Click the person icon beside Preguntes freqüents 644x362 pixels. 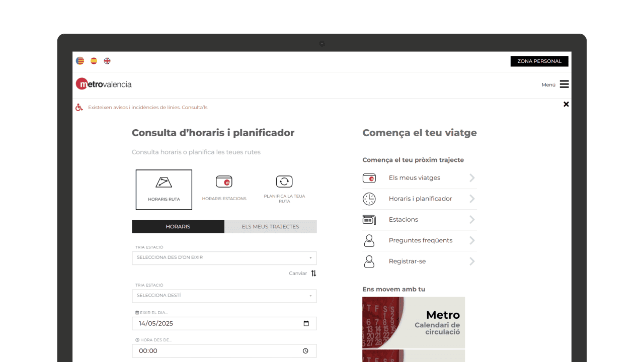click(x=369, y=240)
